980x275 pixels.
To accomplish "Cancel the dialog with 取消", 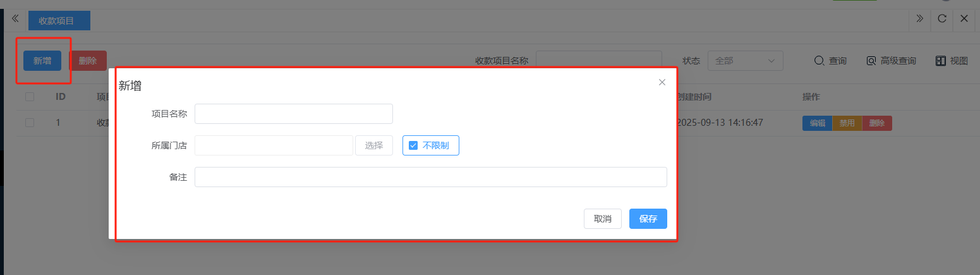I will tap(602, 219).
